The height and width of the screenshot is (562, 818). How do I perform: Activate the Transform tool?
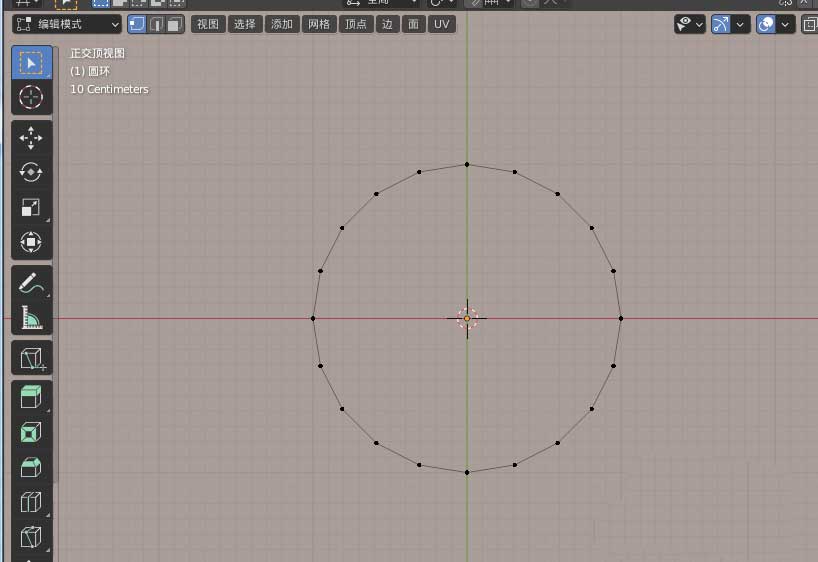pos(31,242)
